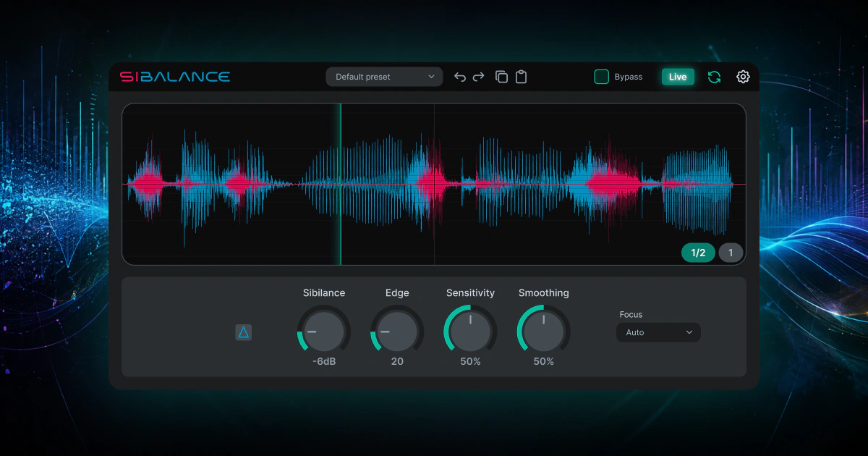Viewport: 868px width, 456px height.
Task: Click the Smoothing 50% value
Action: (543, 361)
